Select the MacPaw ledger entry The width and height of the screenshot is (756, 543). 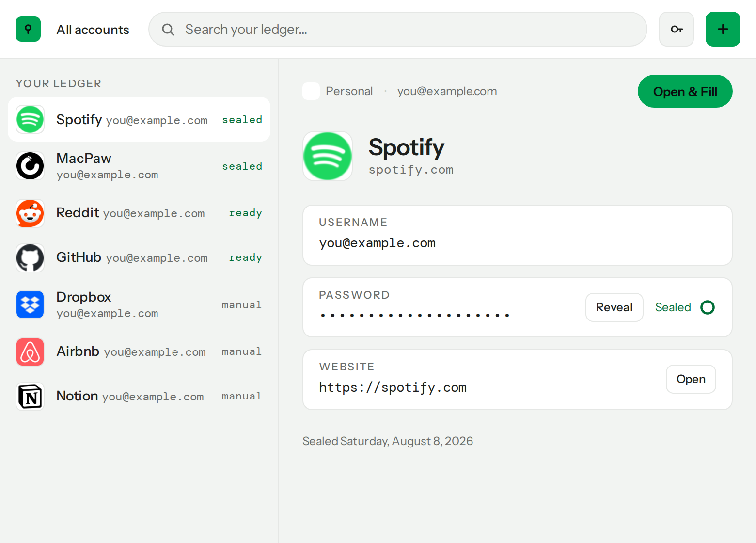pyautogui.click(x=139, y=166)
